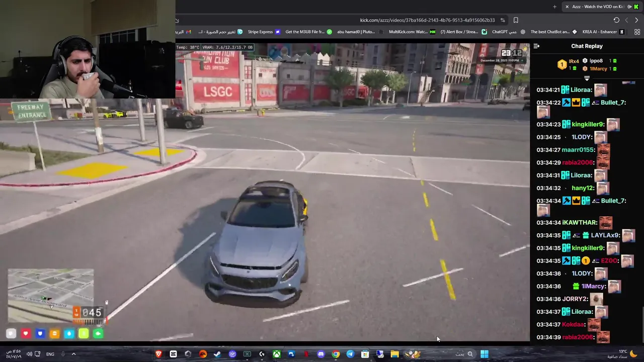Open the Brave browser taskbar icon
Image resolution: width=644 pixels, height=362 pixels.
pyautogui.click(x=159, y=354)
